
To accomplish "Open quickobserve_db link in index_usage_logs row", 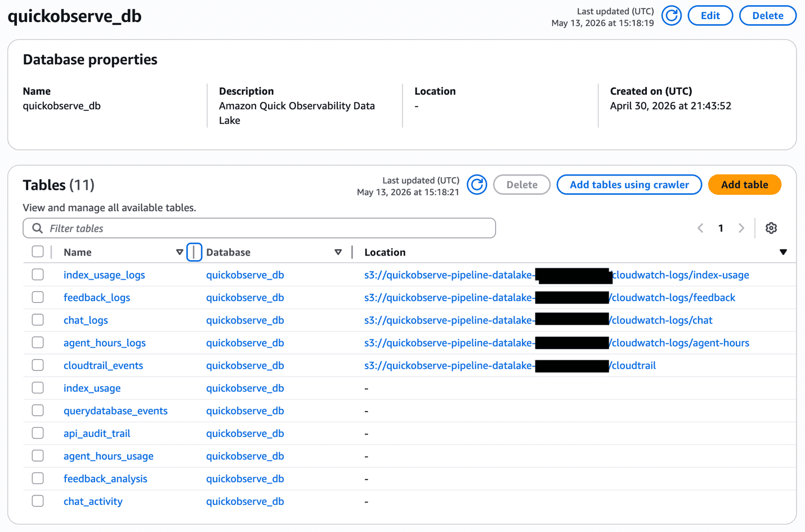I will click(245, 275).
